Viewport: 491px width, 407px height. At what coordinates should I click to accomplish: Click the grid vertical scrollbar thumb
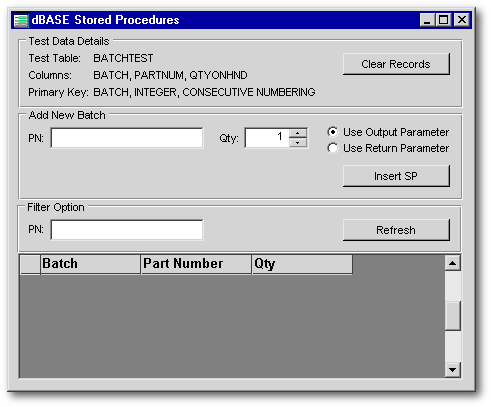tap(453, 316)
